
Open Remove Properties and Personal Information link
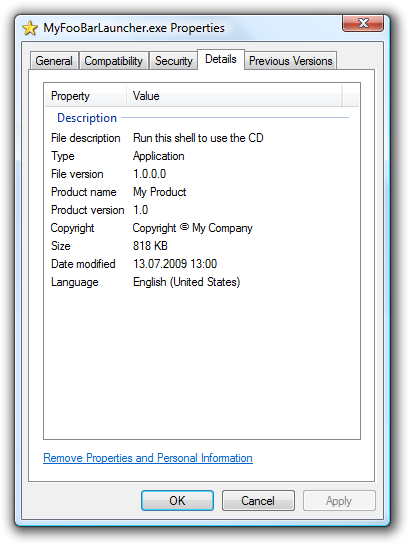(x=148, y=458)
